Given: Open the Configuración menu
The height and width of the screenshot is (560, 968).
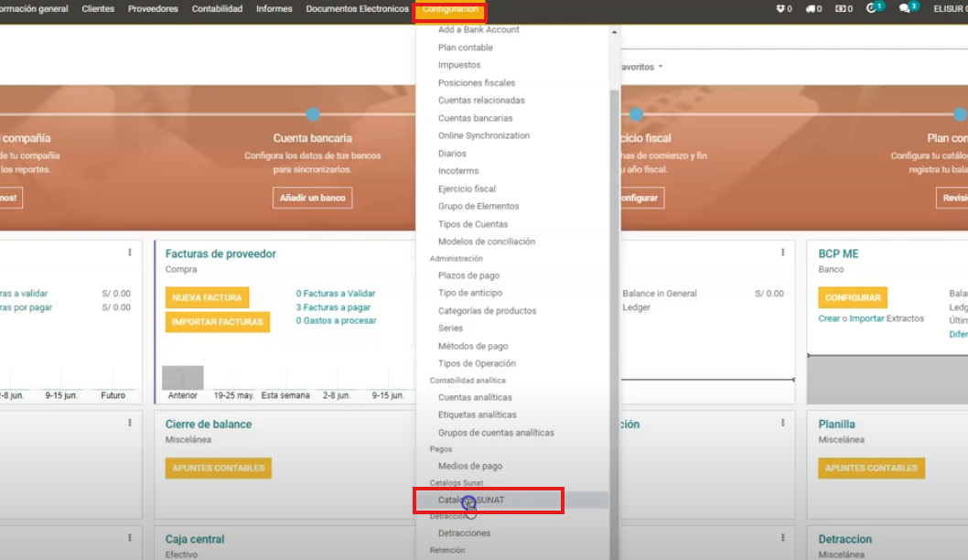Looking at the screenshot, I should pos(449,9).
